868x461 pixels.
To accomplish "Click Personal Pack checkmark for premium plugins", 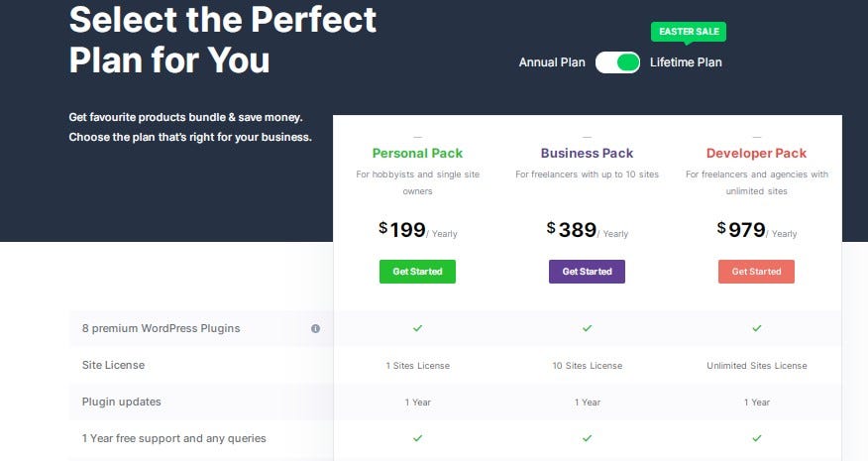I will coord(417,328).
